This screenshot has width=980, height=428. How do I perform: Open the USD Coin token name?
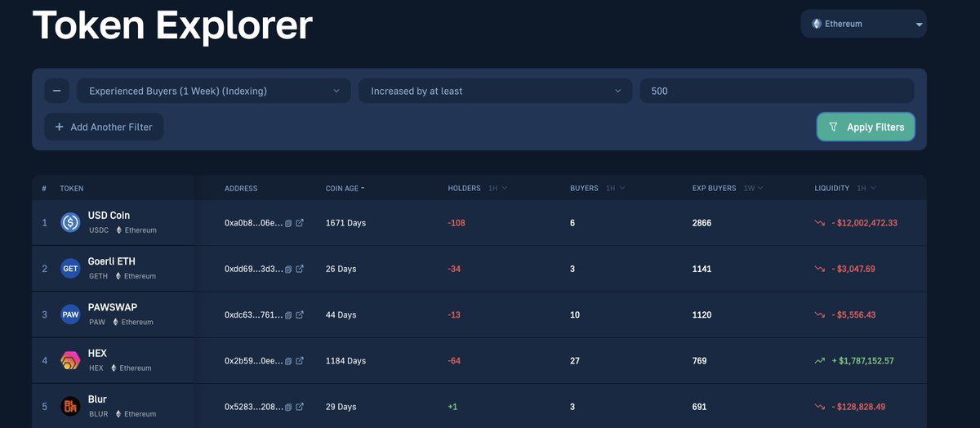tap(109, 216)
